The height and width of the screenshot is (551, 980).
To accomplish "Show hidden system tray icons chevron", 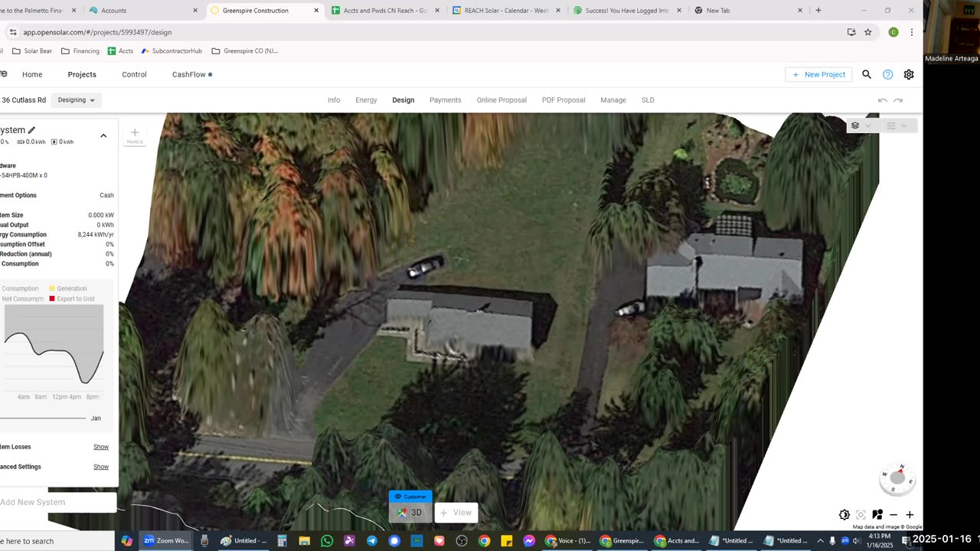I will [820, 541].
